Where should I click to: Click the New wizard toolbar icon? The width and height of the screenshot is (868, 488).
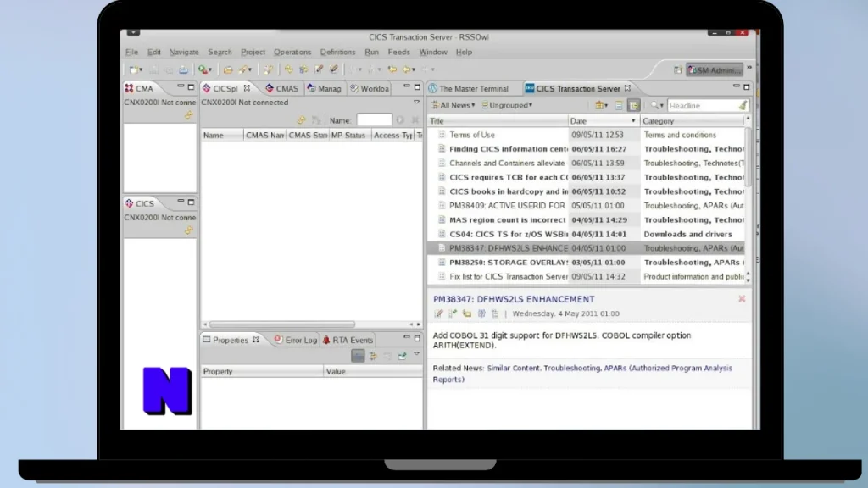134,69
